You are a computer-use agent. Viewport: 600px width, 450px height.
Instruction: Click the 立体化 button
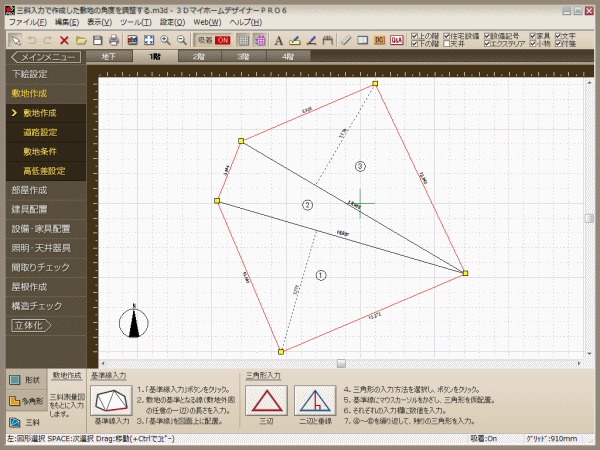[x=32, y=325]
